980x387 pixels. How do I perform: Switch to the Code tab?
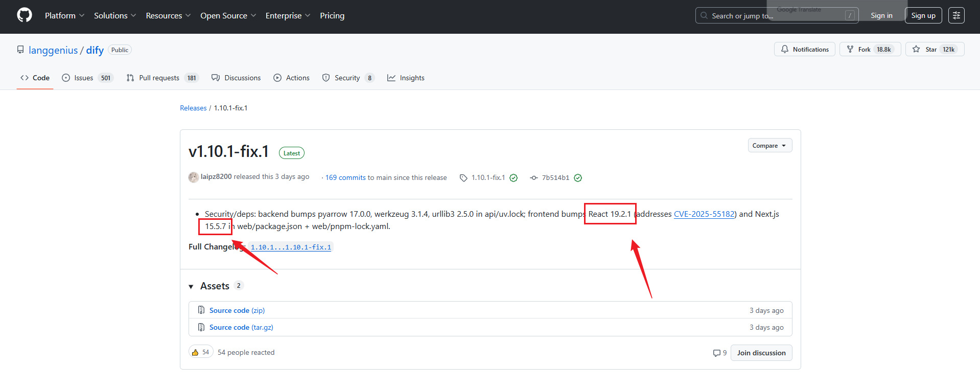pyautogui.click(x=35, y=78)
